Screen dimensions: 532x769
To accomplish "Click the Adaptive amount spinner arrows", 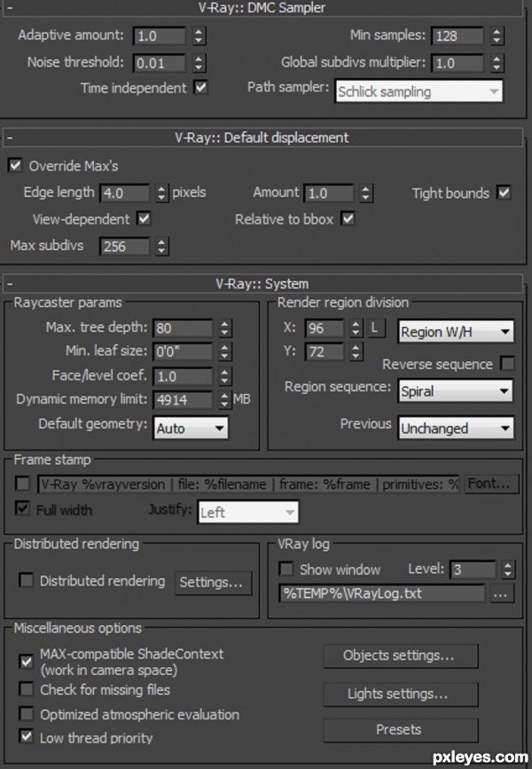I will (x=198, y=35).
